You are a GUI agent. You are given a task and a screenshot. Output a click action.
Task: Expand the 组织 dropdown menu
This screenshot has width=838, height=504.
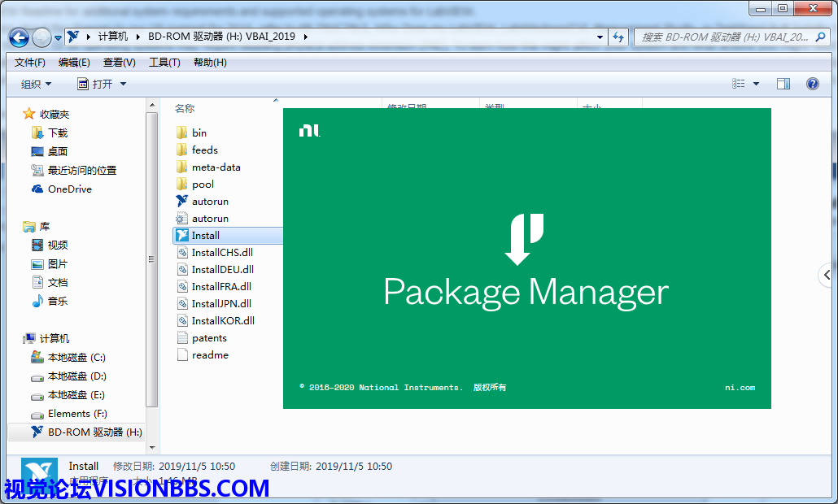37,84
